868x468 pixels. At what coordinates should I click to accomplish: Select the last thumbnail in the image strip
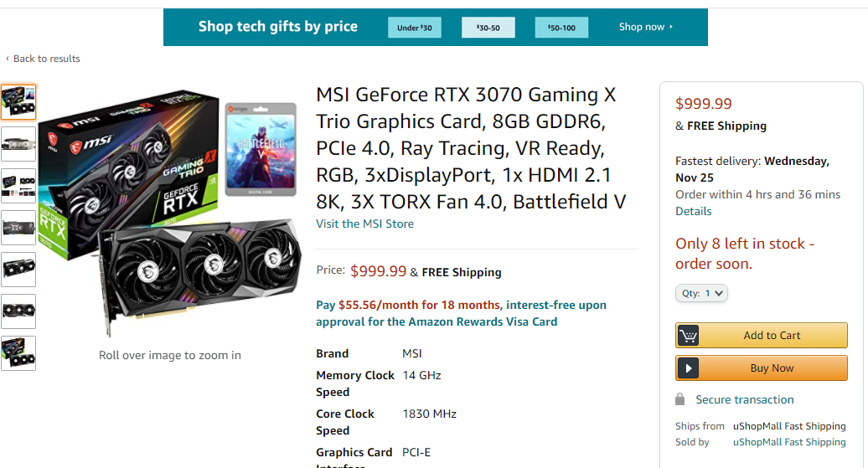pos(18,353)
